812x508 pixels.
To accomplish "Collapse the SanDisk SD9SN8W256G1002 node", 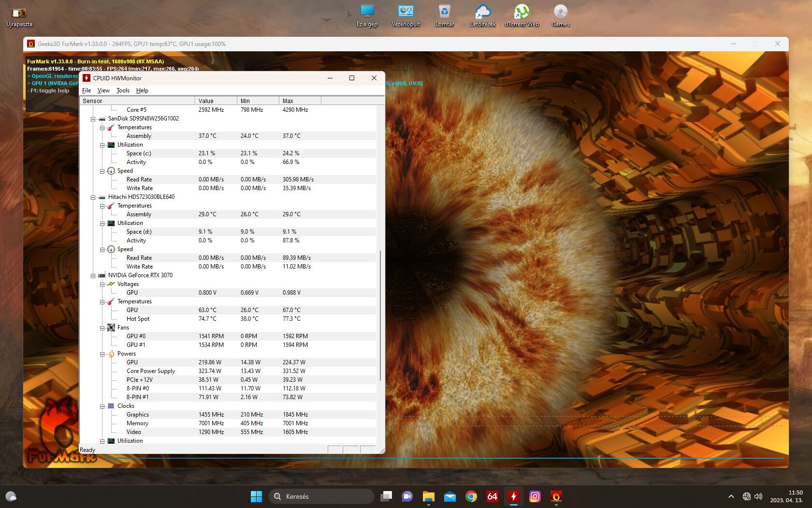I will tap(93, 119).
